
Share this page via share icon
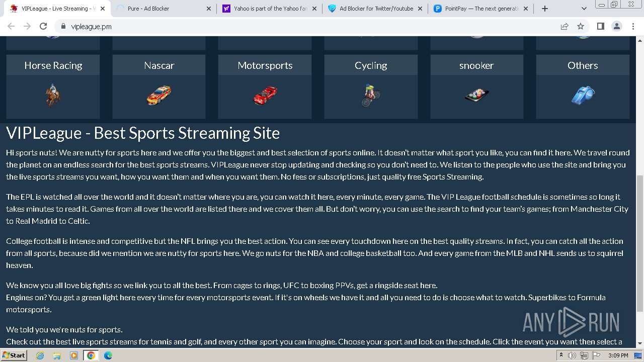pos(565,26)
